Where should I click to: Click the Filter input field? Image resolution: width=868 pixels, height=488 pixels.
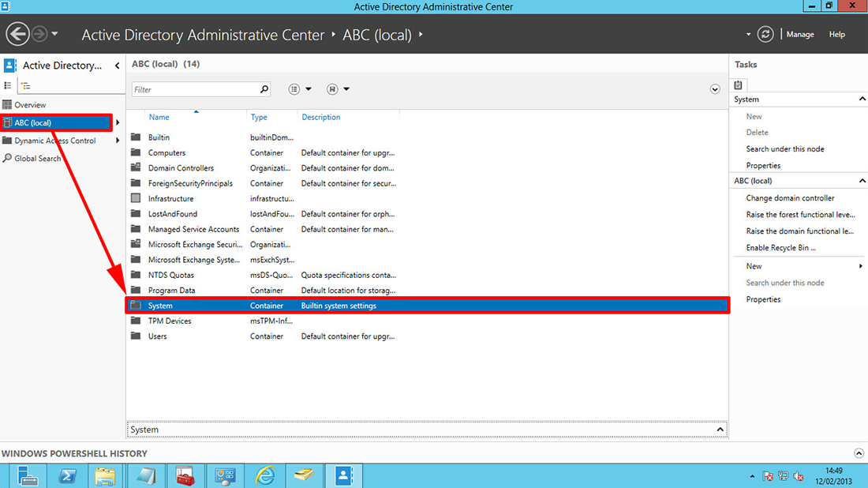[x=196, y=89]
